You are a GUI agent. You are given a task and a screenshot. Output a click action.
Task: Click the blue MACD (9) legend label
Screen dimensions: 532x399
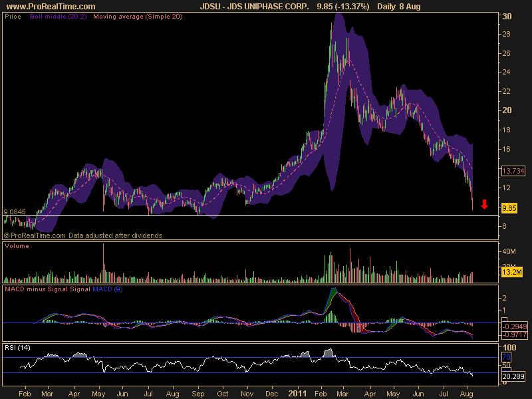point(108,289)
